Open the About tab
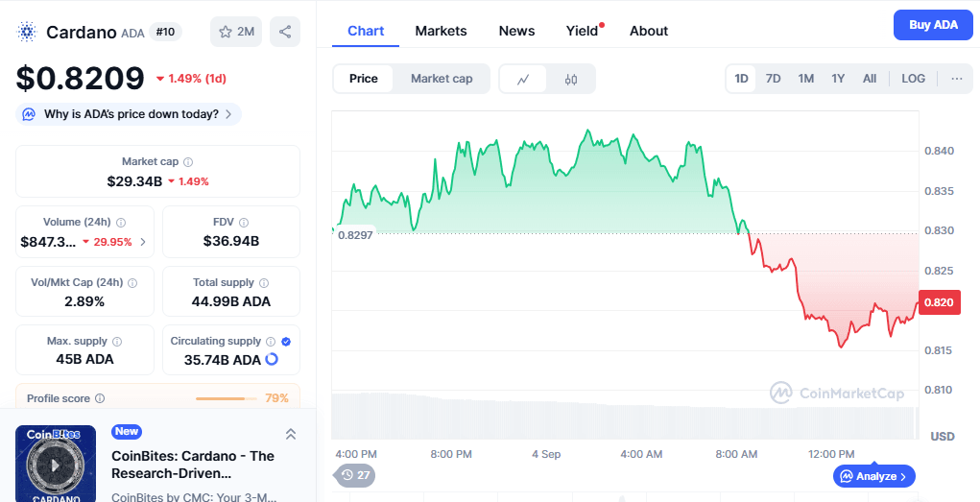Screen dimensions: 980x502 point(649,32)
